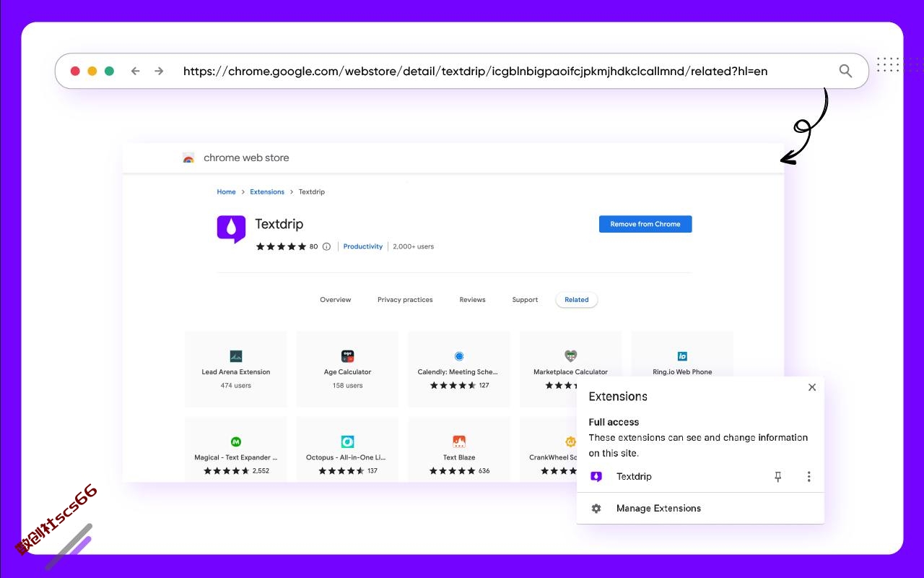This screenshot has width=924, height=578.
Task: Open the green Magical Text Expander icon
Action: click(x=236, y=441)
